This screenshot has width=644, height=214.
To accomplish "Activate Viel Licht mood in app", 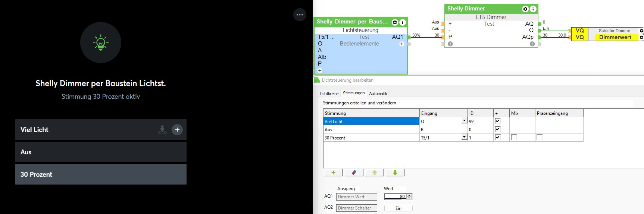I will [101, 130].
